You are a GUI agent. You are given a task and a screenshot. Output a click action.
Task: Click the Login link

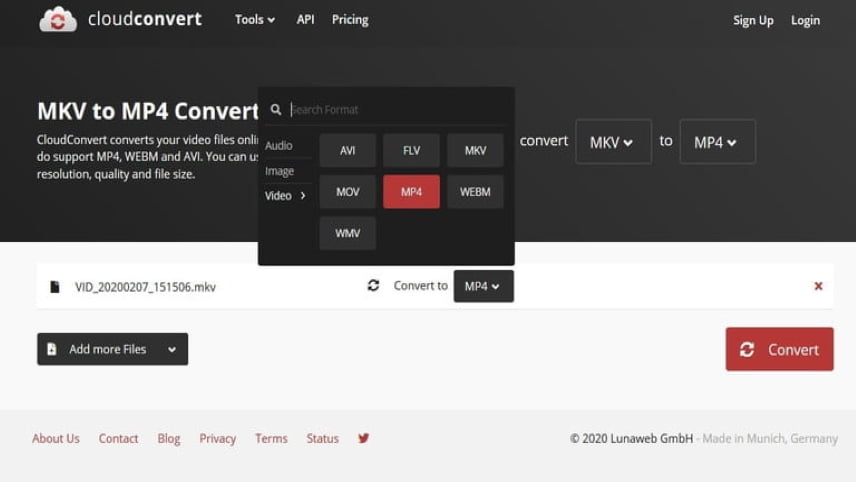[x=805, y=20]
